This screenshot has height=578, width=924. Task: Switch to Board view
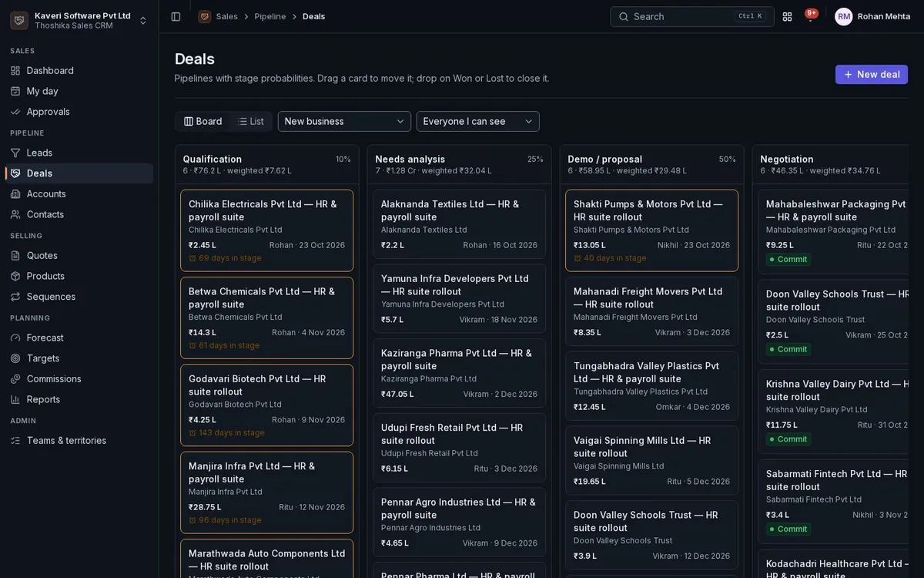tap(203, 121)
